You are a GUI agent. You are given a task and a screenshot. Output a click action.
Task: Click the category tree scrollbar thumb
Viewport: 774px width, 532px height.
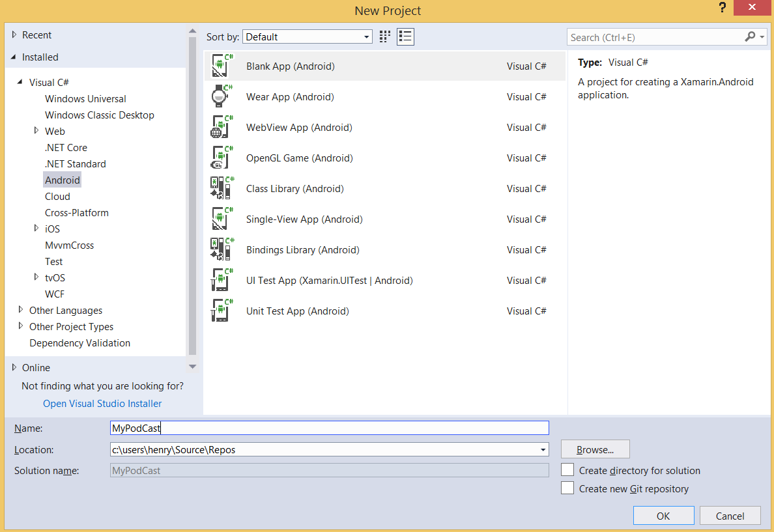pyautogui.click(x=192, y=196)
